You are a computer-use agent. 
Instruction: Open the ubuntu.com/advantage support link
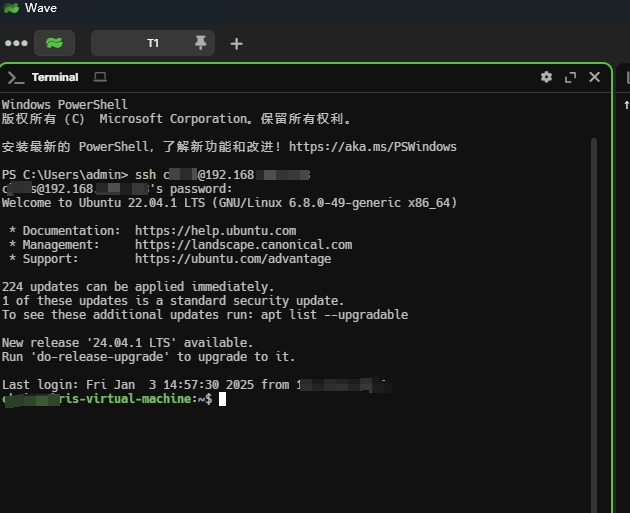(x=232, y=259)
